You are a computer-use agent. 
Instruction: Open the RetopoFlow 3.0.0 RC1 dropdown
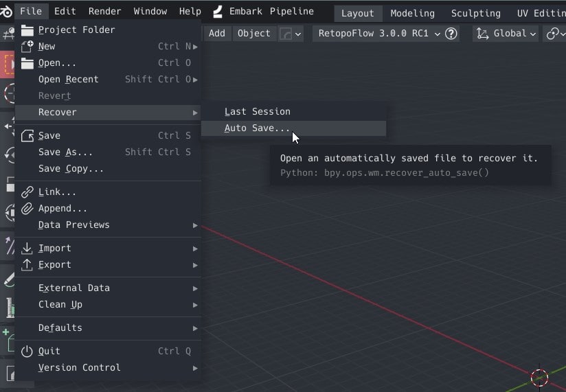click(x=379, y=34)
